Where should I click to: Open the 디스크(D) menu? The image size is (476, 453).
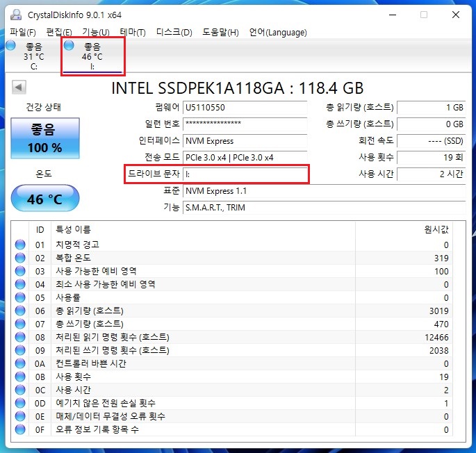(174, 32)
